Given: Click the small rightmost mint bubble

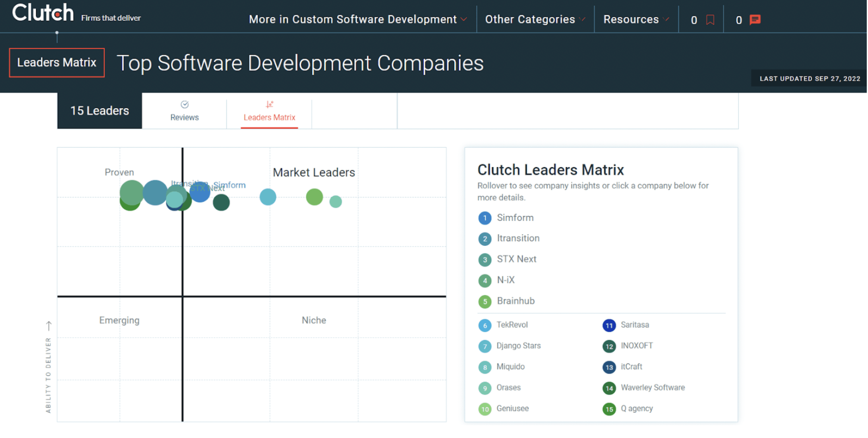Looking at the screenshot, I should (336, 202).
